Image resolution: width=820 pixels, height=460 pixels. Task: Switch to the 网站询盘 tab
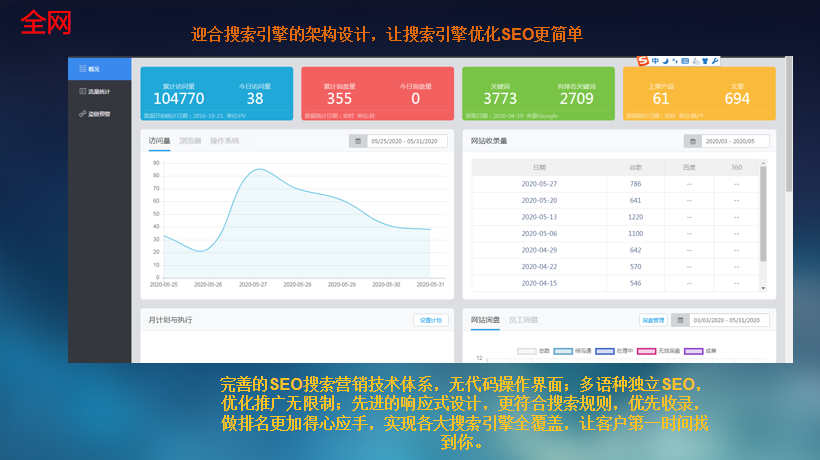[485, 320]
